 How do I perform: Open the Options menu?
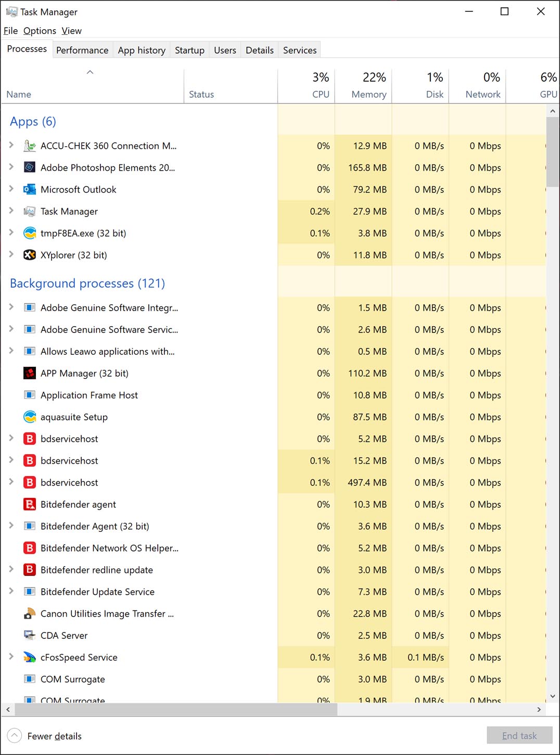tap(40, 31)
